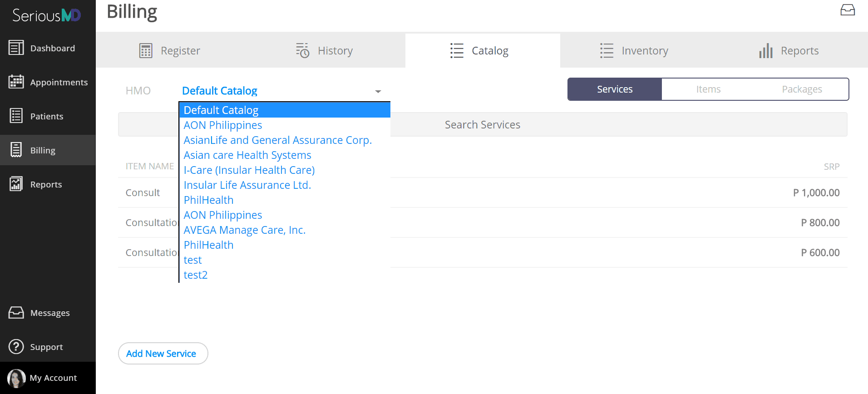Choose AVEGA Manage Care, Inc.
Image resolution: width=868 pixels, height=394 pixels.
pos(285,230)
